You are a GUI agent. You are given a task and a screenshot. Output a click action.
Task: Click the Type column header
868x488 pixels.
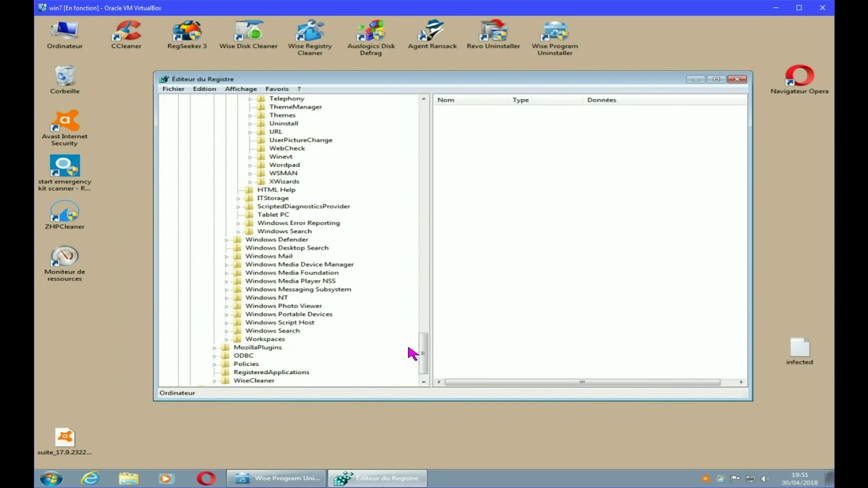click(x=521, y=100)
